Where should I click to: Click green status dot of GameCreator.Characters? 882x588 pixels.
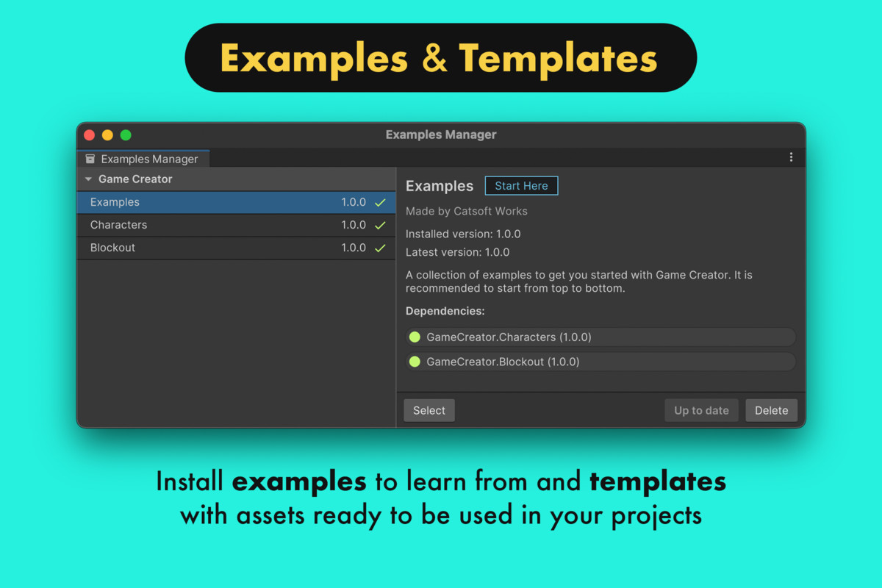tap(415, 337)
